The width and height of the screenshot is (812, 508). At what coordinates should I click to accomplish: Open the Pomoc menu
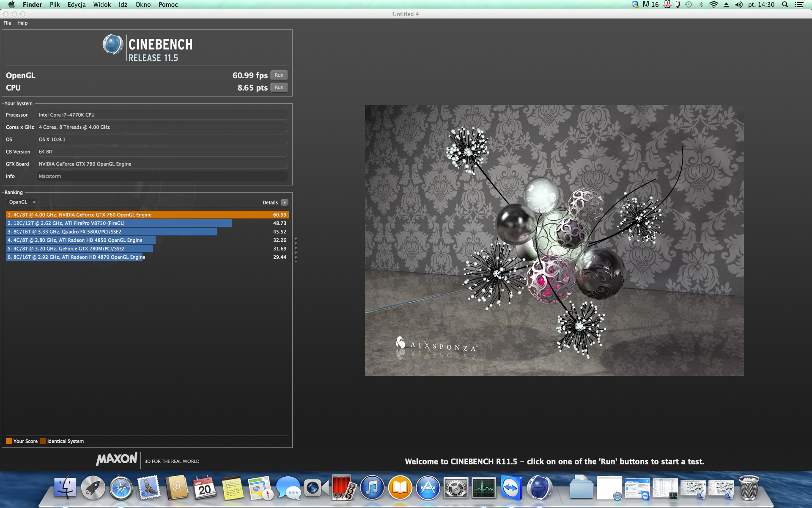(168, 5)
